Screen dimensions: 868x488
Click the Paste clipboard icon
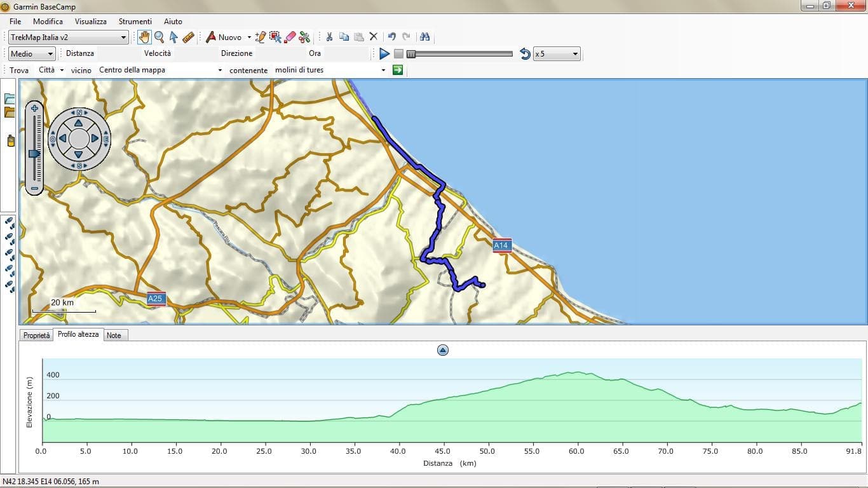[x=358, y=37]
